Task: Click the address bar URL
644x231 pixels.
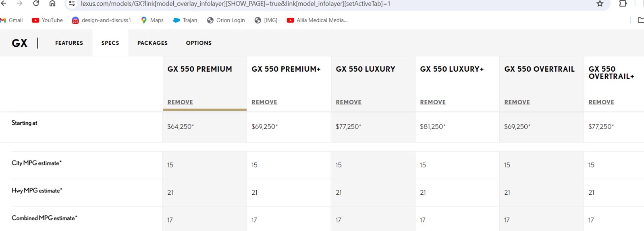Action: 235,4
